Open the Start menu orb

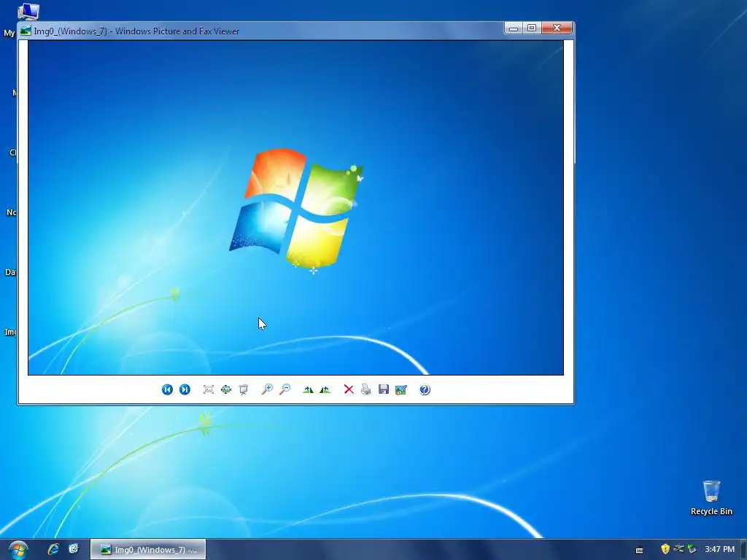(x=18, y=550)
